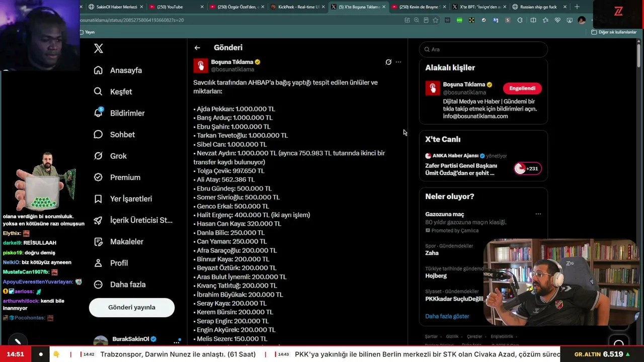Click the post author's avatar
This screenshot has width=644, height=362.
201,65
